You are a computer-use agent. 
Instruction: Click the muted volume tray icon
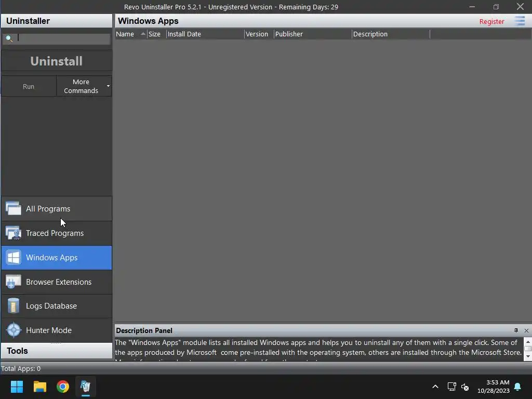pos(465,387)
